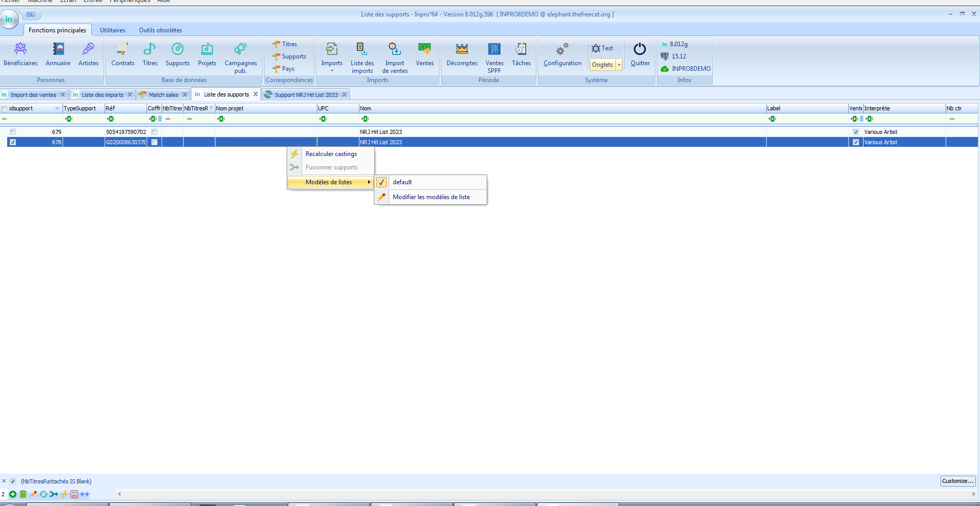Click the Contrats ribbon icon
The height and width of the screenshot is (506, 980).
[x=123, y=54]
